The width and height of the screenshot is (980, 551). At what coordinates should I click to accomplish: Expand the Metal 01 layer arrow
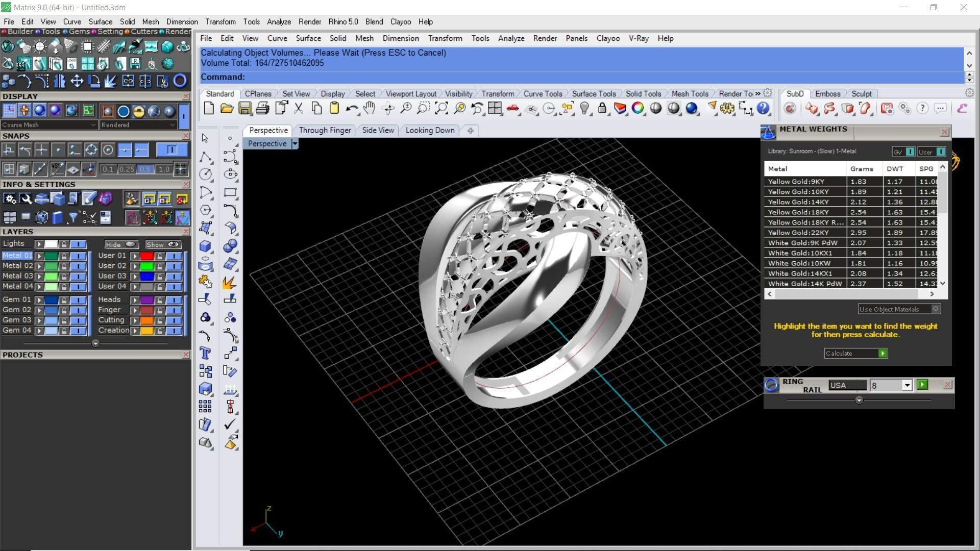39,256
